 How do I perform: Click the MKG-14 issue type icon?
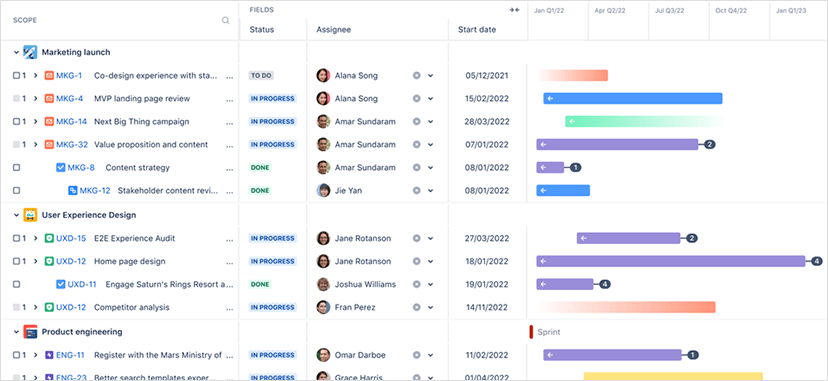[49, 121]
